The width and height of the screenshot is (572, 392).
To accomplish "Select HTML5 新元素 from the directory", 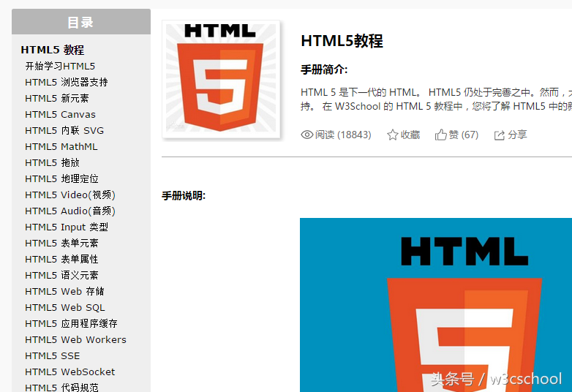I will pos(57,98).
